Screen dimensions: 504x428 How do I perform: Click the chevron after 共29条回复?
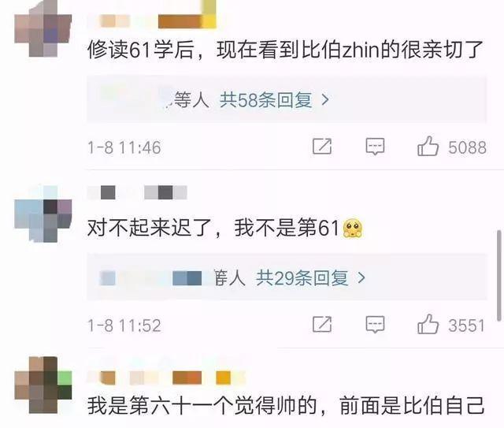(361, 277)
